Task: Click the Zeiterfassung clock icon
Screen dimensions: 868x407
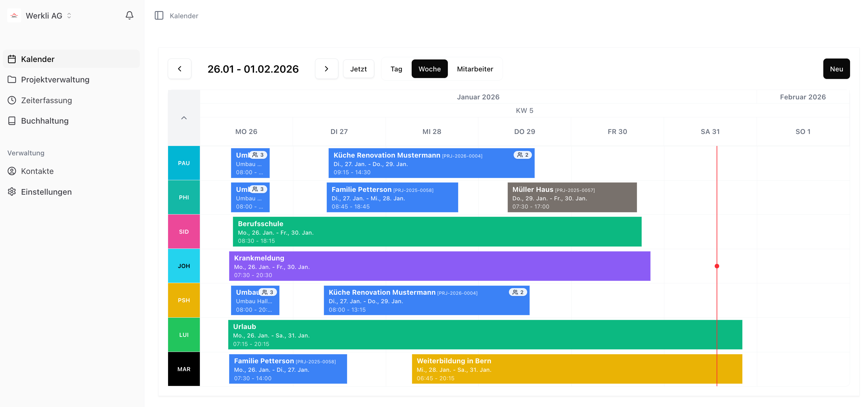Action: [x=12, y=100]
